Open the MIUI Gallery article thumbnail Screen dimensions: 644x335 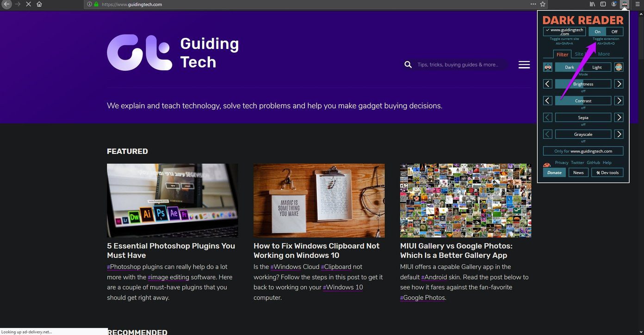(x=465, y=201)
